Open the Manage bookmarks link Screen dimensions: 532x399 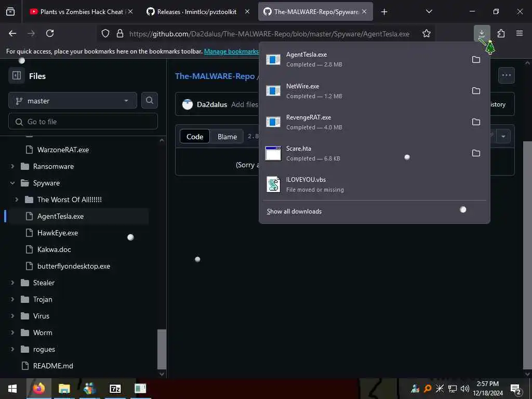(x=231, y=51)
